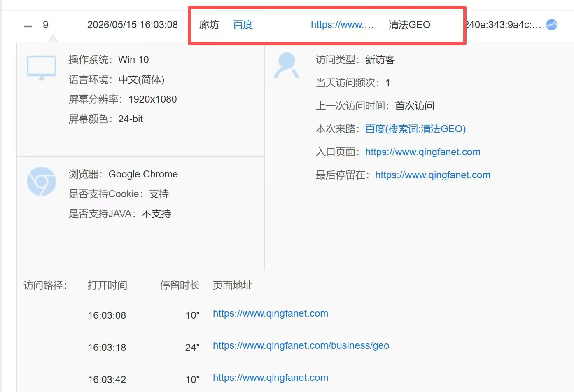574x392 pixels.
Task: Click the row number 9
Action: [46, 25]
